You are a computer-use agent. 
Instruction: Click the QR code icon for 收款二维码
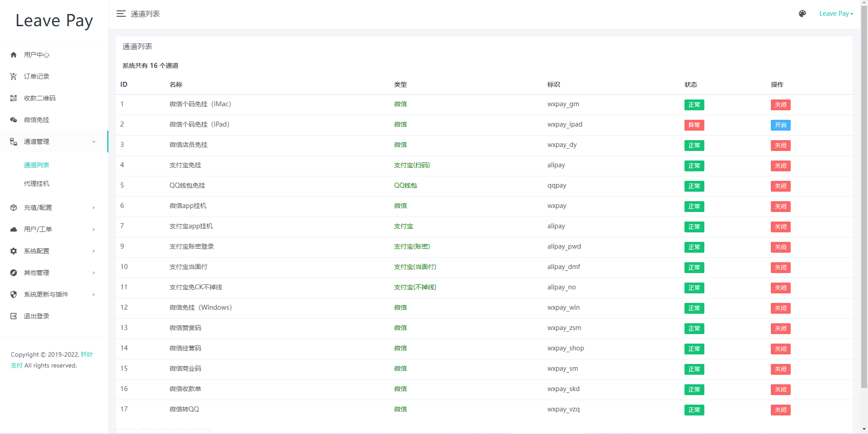[x=14, y=98]
